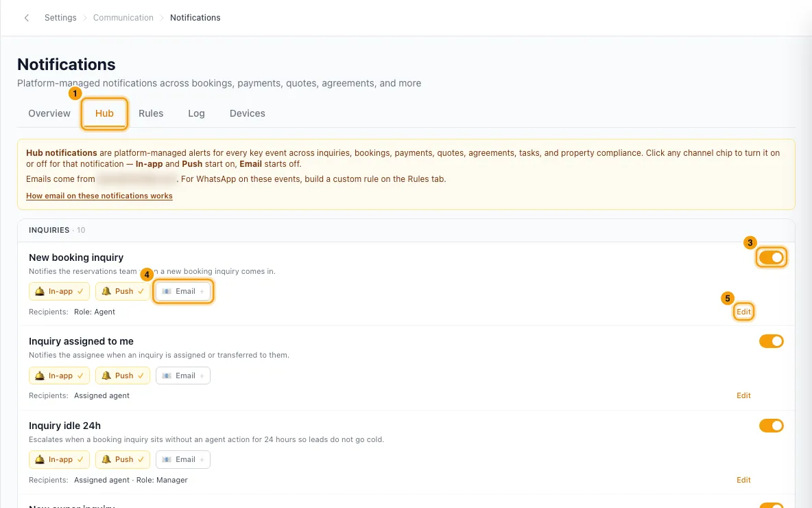Switch to the Log tab
The image size is (812, 508).
click(x=196, y=113)
